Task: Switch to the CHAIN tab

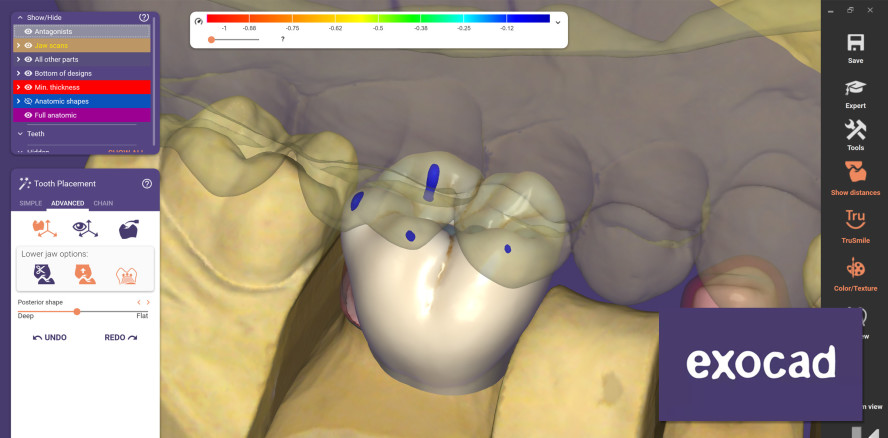Action: (x=103, y=203)
